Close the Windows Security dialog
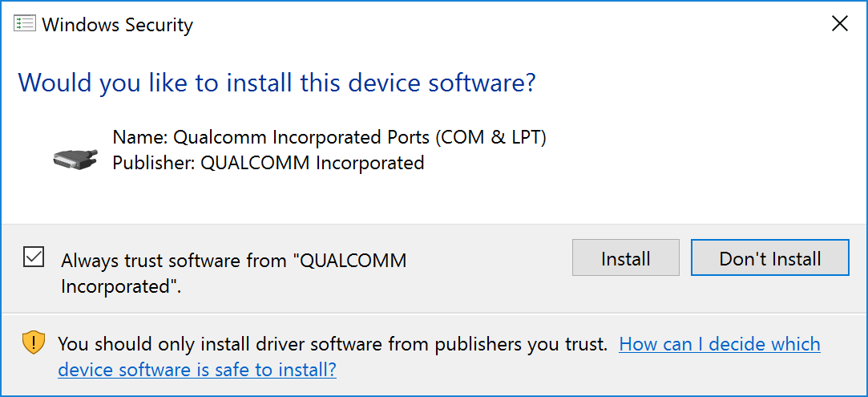Viewport: 868px width, 397px height. point(839,24)
